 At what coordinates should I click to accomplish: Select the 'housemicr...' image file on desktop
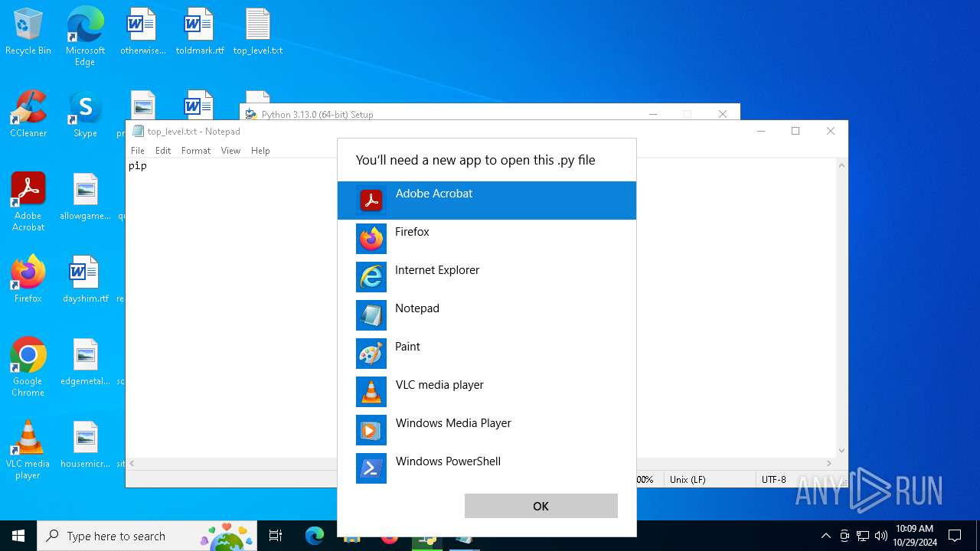click(85, 445)
